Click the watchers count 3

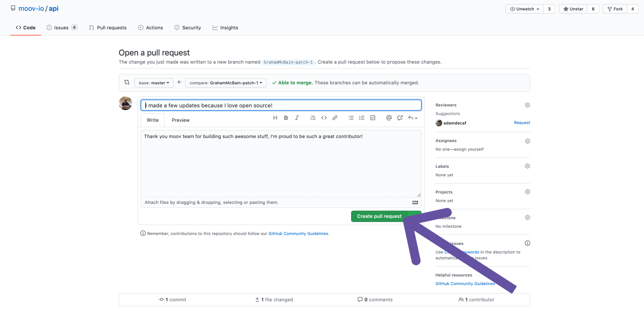coord(549,9)
